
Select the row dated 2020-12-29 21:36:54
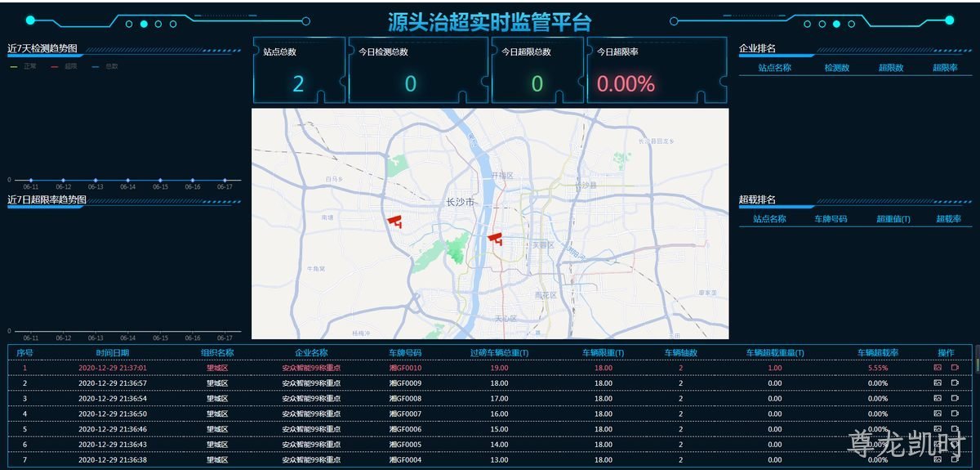pyautogui.click(x=490, y=398)
